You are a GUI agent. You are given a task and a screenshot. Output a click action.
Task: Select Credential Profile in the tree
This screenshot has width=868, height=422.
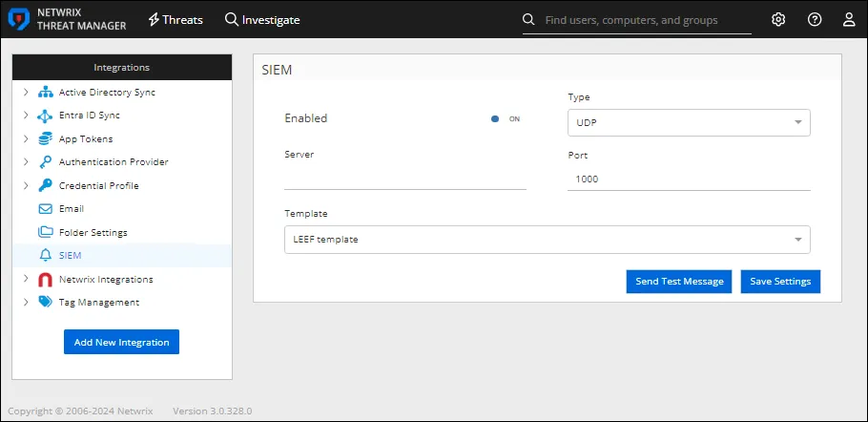pos(98,185)
